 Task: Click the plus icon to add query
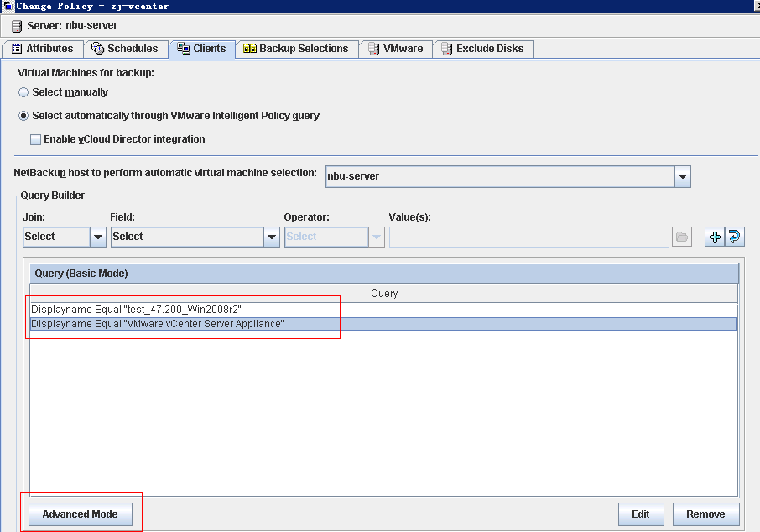pyautogui.click(x=715, y=237)
